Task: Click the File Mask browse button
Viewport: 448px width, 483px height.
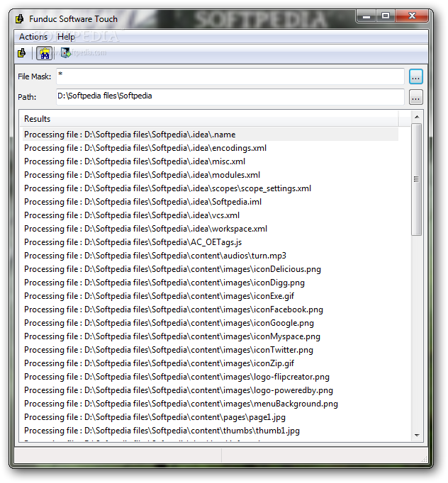Action: point(415,76)
